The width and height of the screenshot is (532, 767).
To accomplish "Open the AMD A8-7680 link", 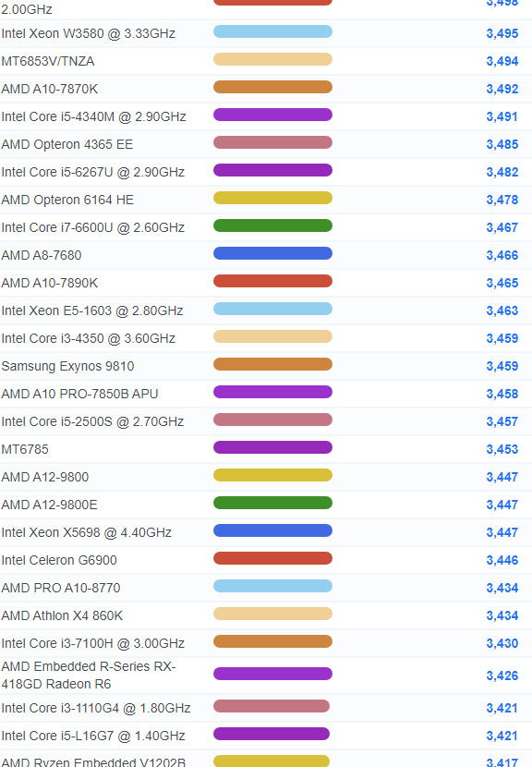I will [41, 255].
